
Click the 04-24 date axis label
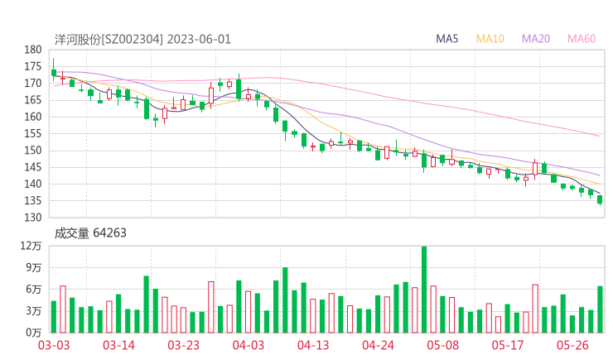[x=378, y=345]
